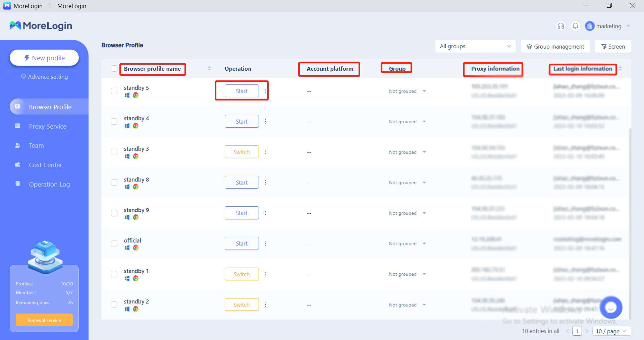This screenshot has width=644, height=340.
Task: Click the Renewal service button
Action: [44, 320]
